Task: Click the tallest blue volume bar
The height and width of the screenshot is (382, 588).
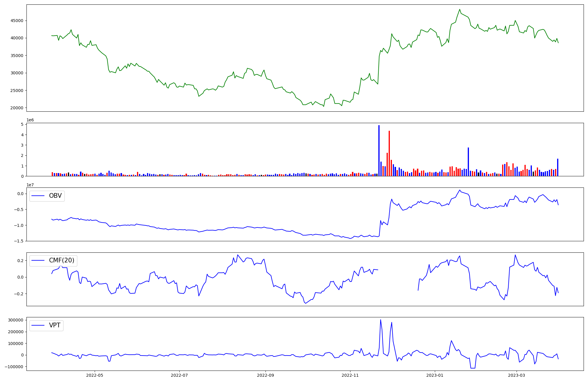Action: (x=379, y=150)
